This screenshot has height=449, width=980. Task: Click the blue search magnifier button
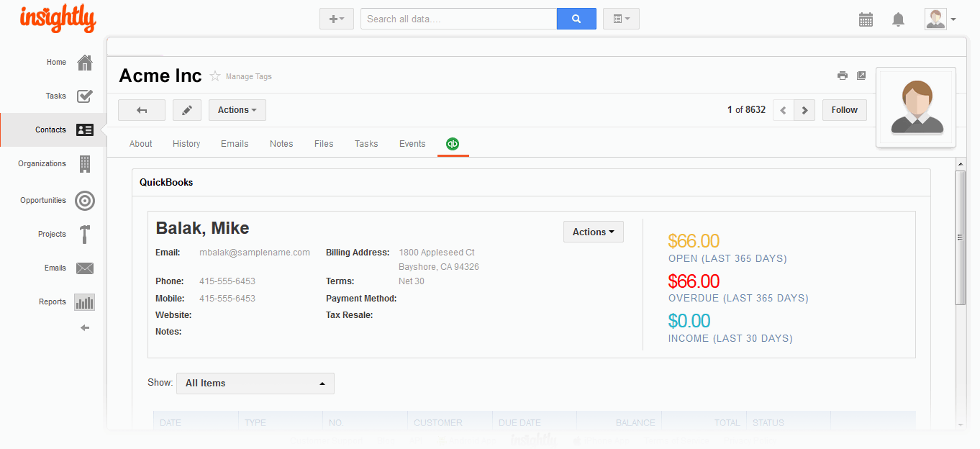576,19
